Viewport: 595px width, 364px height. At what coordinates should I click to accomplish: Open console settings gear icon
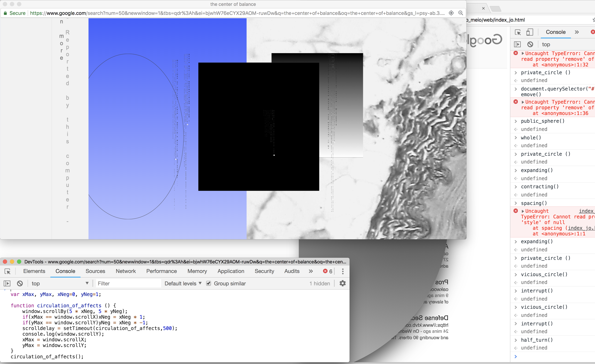coord(342,283)
